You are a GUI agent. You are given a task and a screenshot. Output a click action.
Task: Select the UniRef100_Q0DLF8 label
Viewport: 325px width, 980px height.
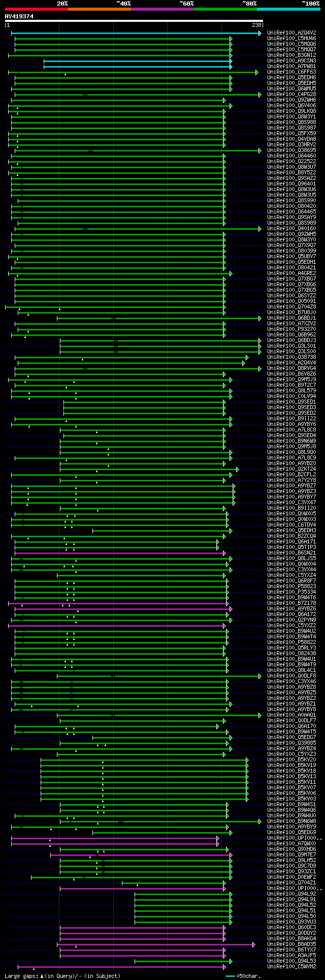[291, 676]
